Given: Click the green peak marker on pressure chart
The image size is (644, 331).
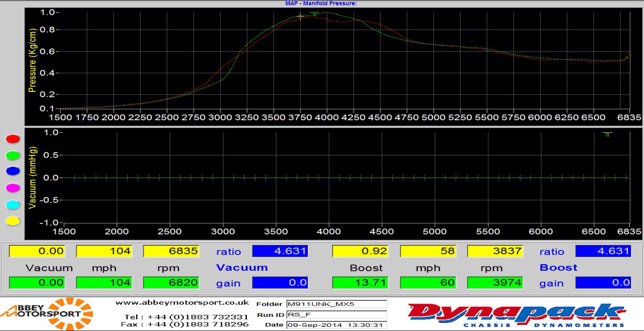Looking at the screenshot, I should click(x=314, y=14).
